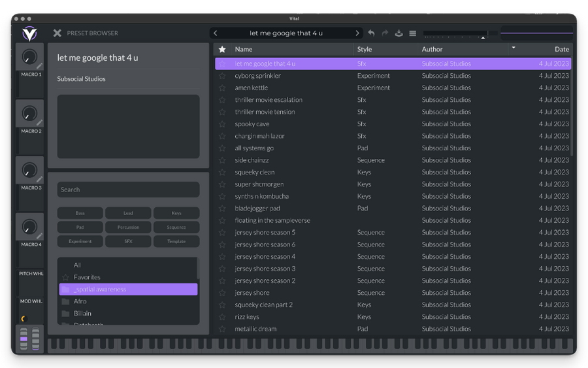Sort presets by Date column
This screenshot has width=588, height=368.
click(x=562, y=49)
